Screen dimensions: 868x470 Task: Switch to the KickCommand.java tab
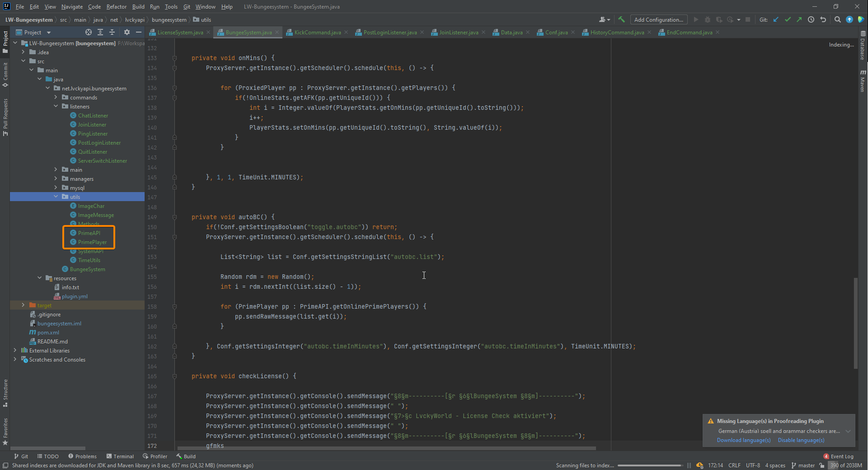click(317, 33)
